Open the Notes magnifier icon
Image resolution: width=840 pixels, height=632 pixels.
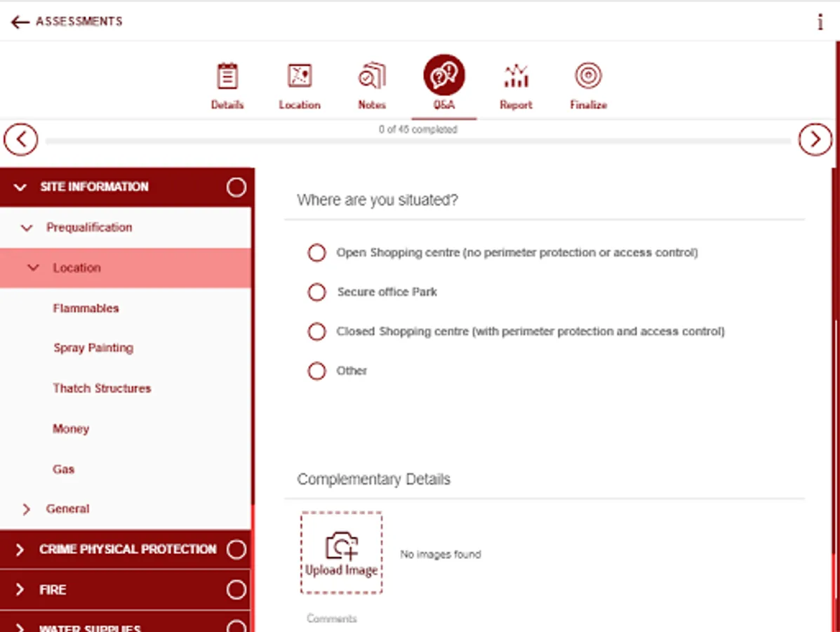pos(372,76)
